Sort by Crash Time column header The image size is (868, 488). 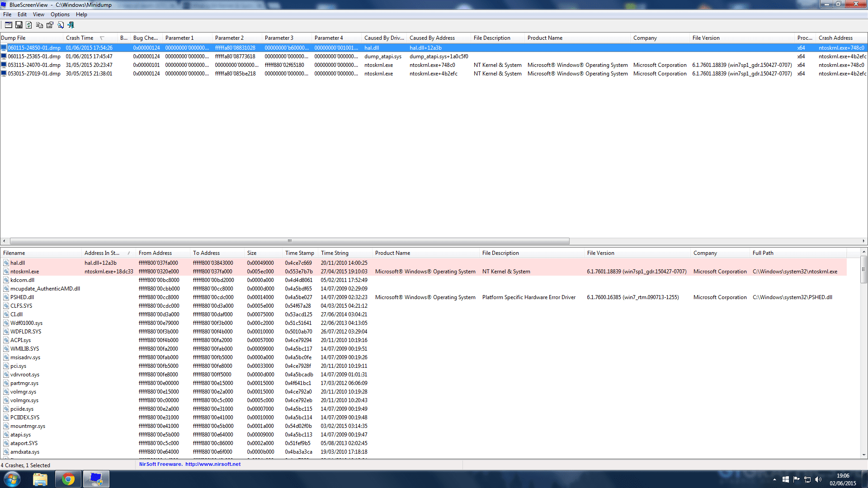[90, 38]
